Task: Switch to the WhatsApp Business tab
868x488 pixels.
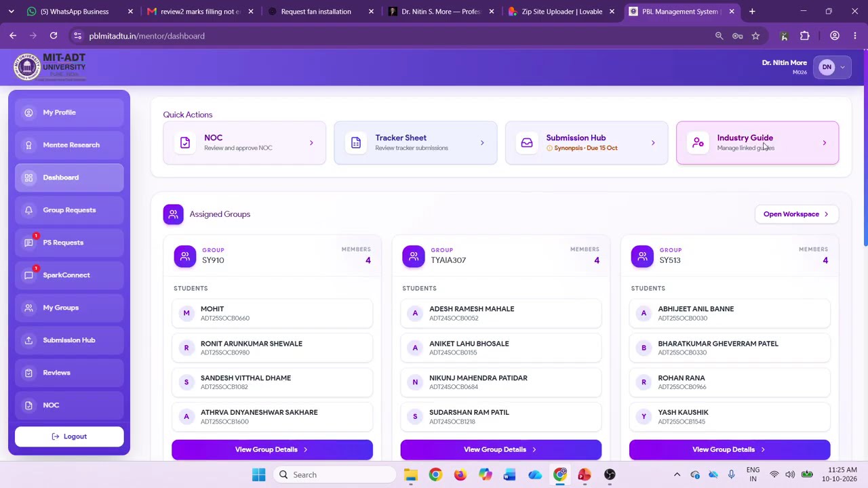Action: pos(78,12)
